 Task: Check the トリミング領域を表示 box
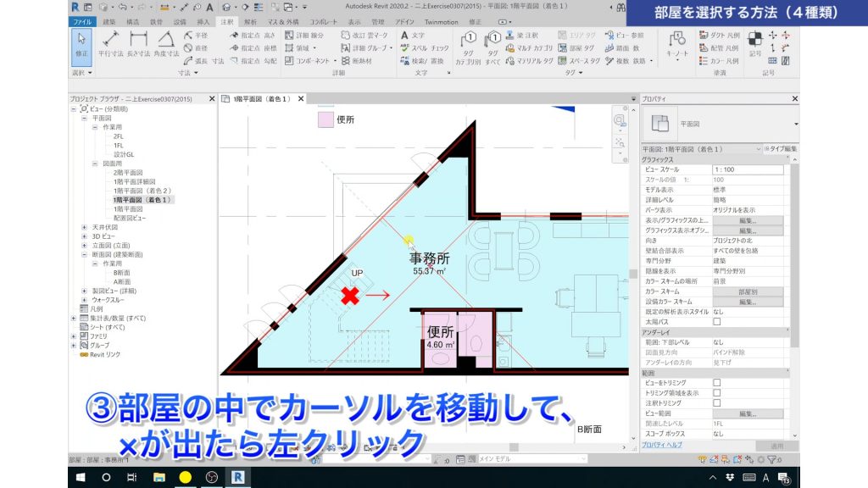pos(716,393)
